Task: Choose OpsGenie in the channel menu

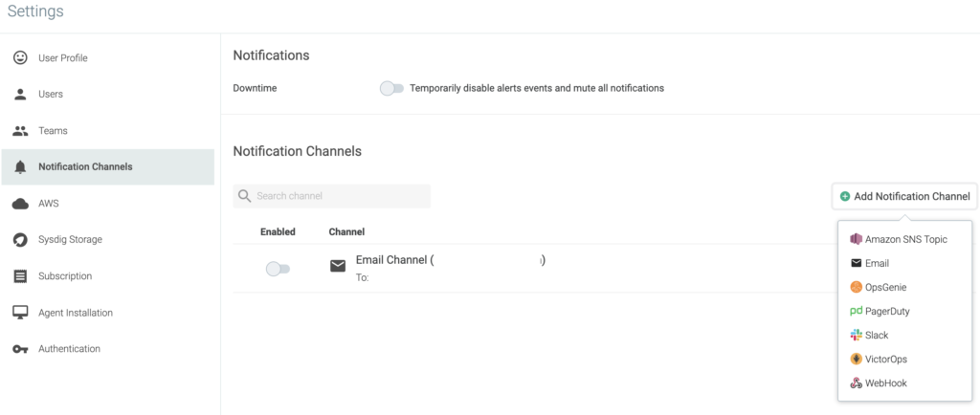Action: coord(885,287)
